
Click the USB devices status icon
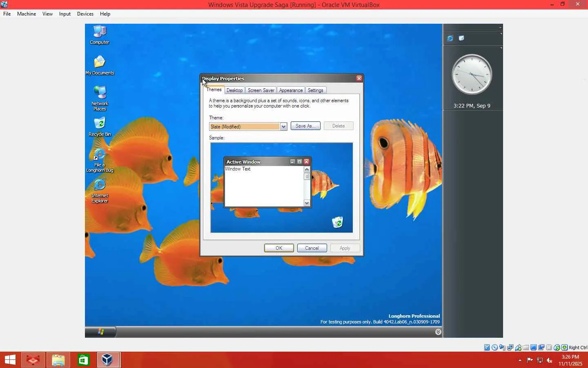coord(518,348)
